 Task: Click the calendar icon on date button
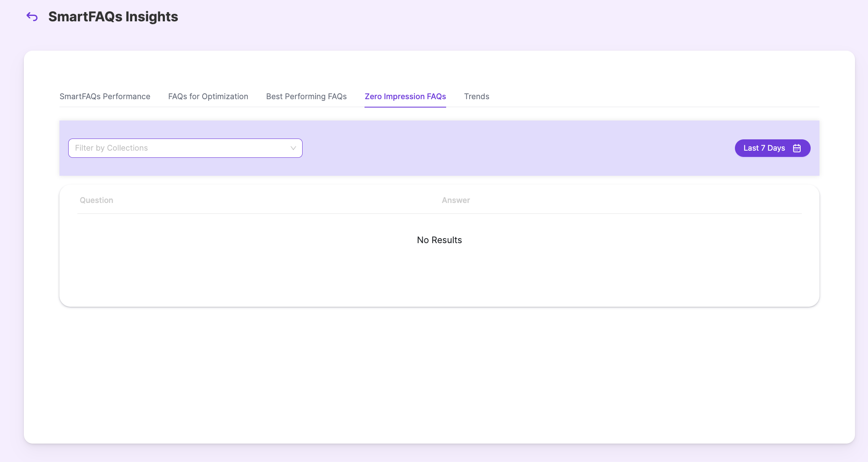click(796, 148)
